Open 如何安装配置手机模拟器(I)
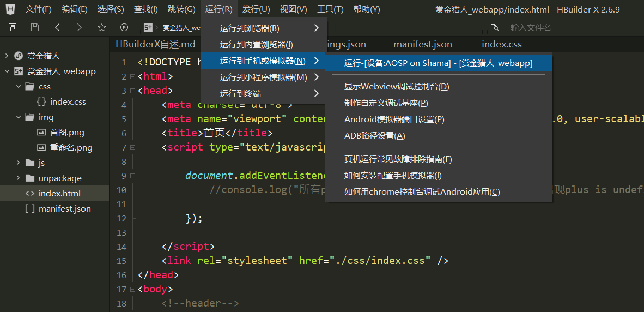This screenshot has width=644, height=312. click(x=439, y=176)
